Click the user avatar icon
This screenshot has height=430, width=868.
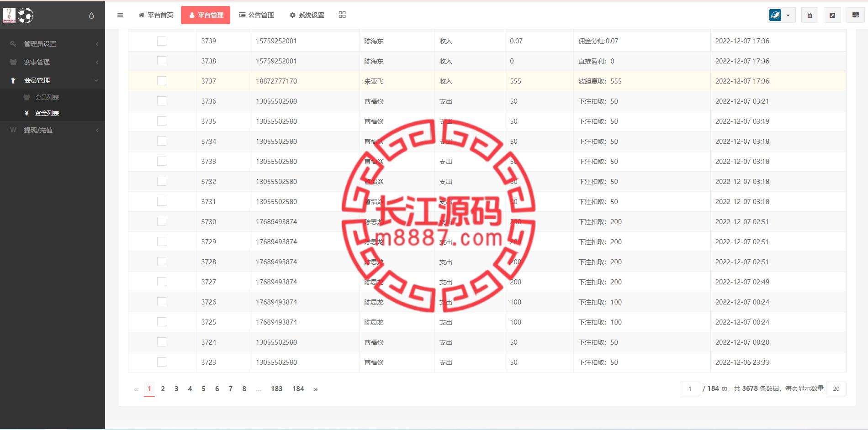(x=775, y=15)
